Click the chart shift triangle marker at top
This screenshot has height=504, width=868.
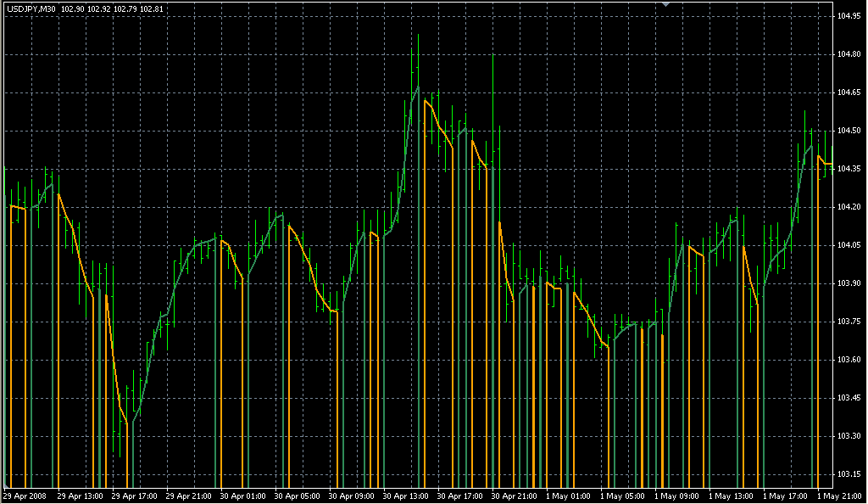[x=666, y=4]
